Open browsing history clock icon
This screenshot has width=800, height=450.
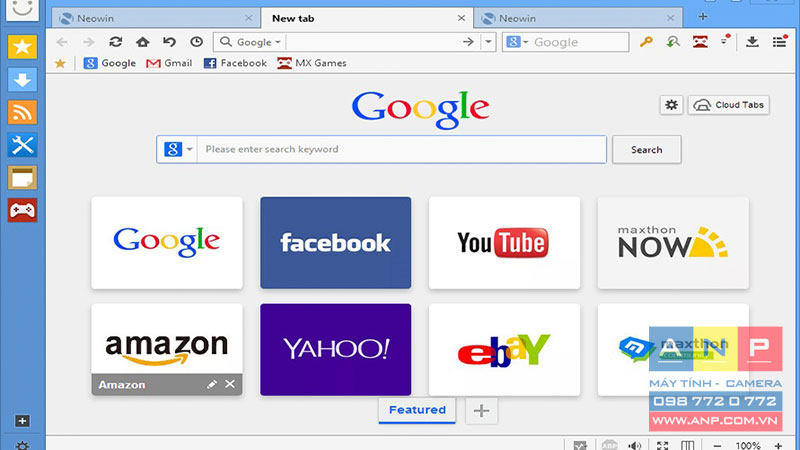(196, 42)
